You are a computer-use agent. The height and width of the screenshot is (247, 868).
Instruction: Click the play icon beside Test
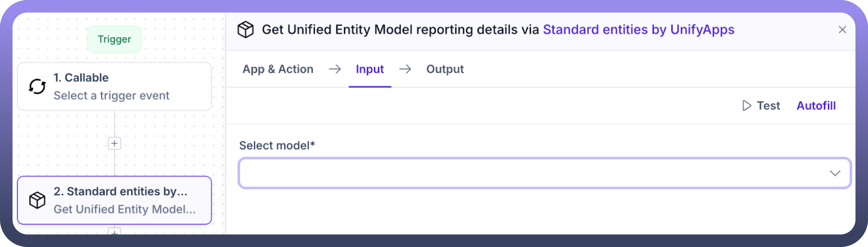coord(747,106)
